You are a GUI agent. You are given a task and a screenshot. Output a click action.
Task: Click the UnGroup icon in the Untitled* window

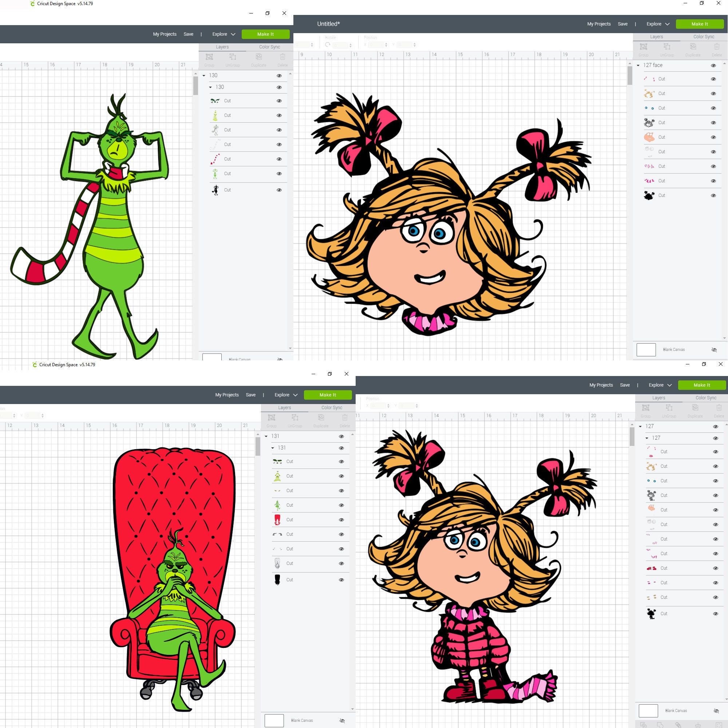point(666,47)
